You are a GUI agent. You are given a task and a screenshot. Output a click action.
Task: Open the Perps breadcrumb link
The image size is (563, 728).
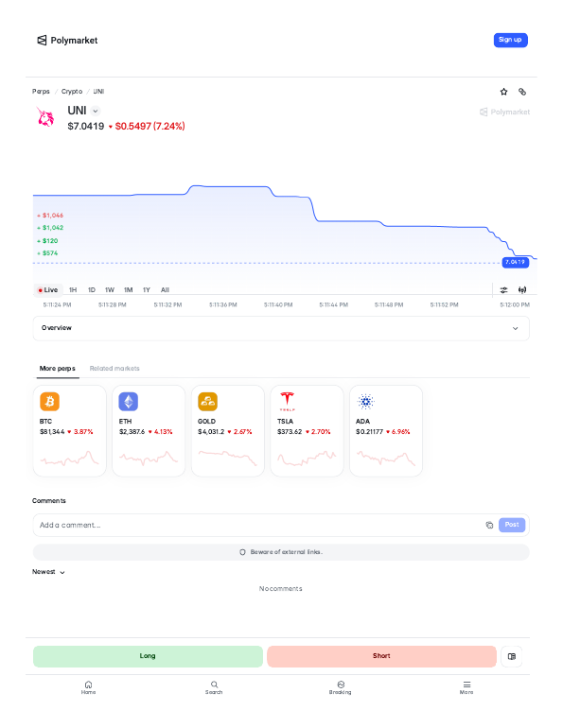click(x=41, y=92)
